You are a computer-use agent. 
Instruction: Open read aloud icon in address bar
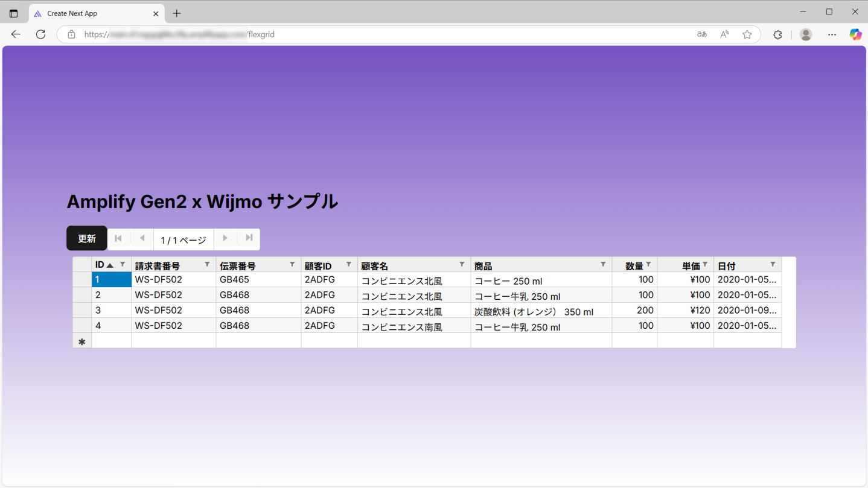[x=724, y=34]
